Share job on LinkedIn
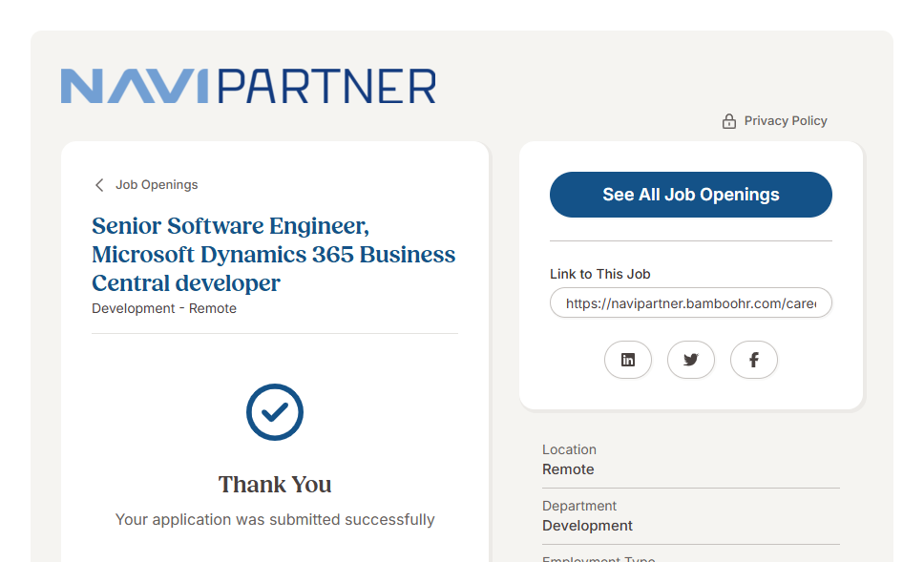924x562 pixels. click(x=628, y=360)
